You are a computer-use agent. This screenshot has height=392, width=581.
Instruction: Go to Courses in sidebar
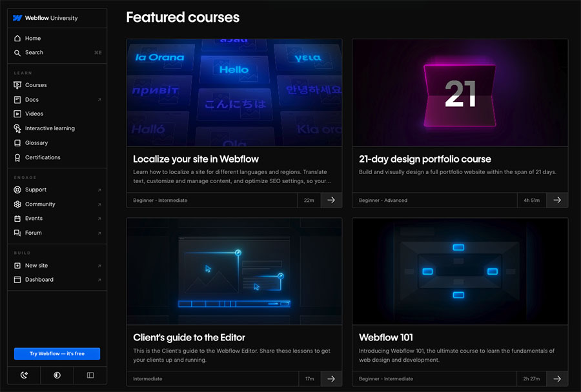coord(57,85)
